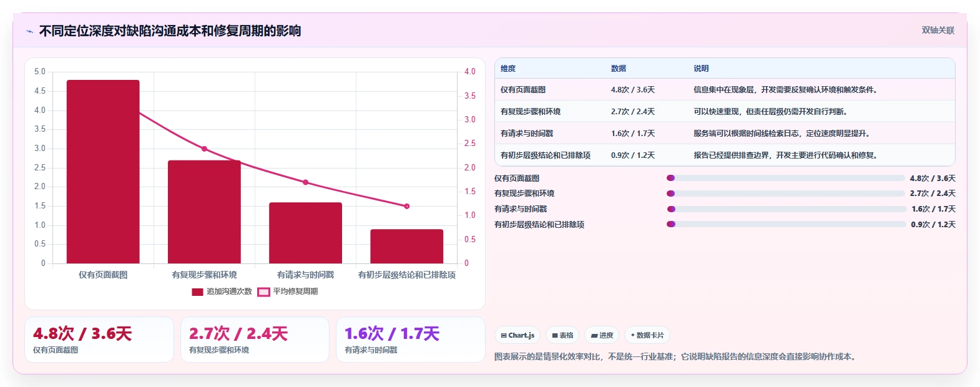
Task: Click the description starting 报告已经提供排查边界
Action: click(787, 155)
